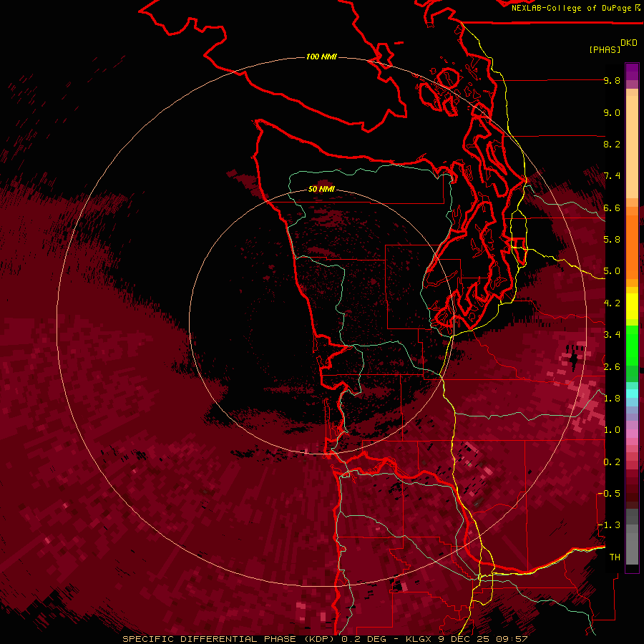Click the Specific Differential Phase (KDP) caption
Image resolution: width=644 pixels, height=644 pixels.
(230, 639)
